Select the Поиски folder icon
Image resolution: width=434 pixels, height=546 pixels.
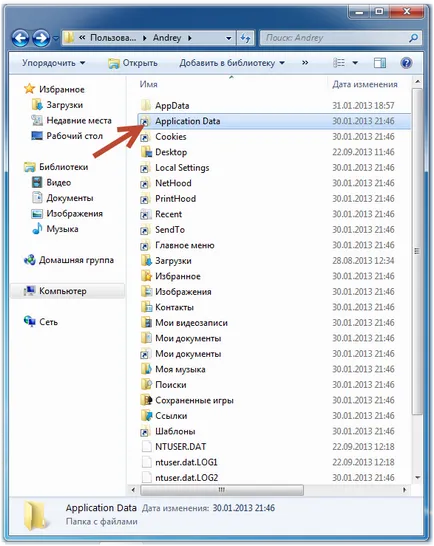[146, 384]
